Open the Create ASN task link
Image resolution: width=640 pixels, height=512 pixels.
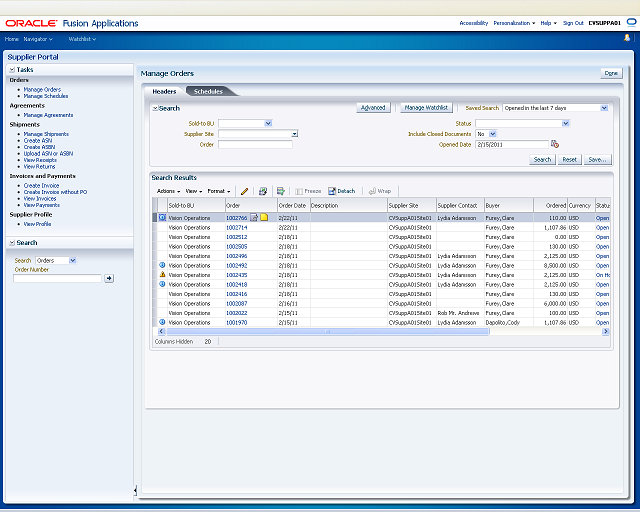pyautogui.click(x=38, y=140)
